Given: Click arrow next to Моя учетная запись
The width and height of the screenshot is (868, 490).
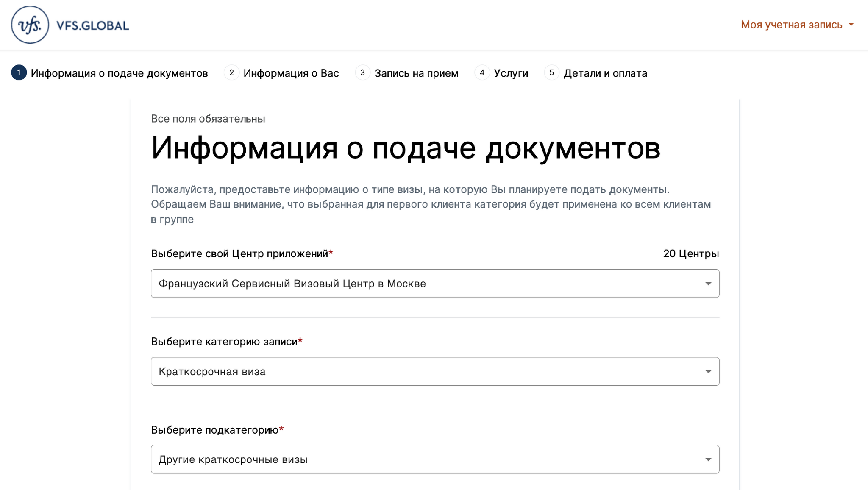Looking at the screenshot, I should 851,25.
